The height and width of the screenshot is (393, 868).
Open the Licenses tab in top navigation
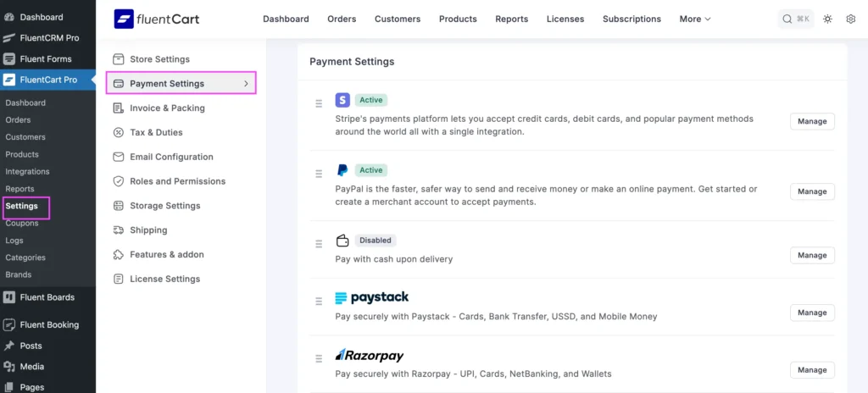pyautogui.click(x=565, y=19)
